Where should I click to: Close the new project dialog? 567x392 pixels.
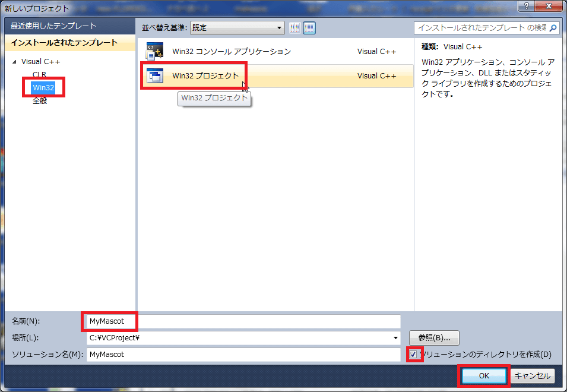coord(549,6)
